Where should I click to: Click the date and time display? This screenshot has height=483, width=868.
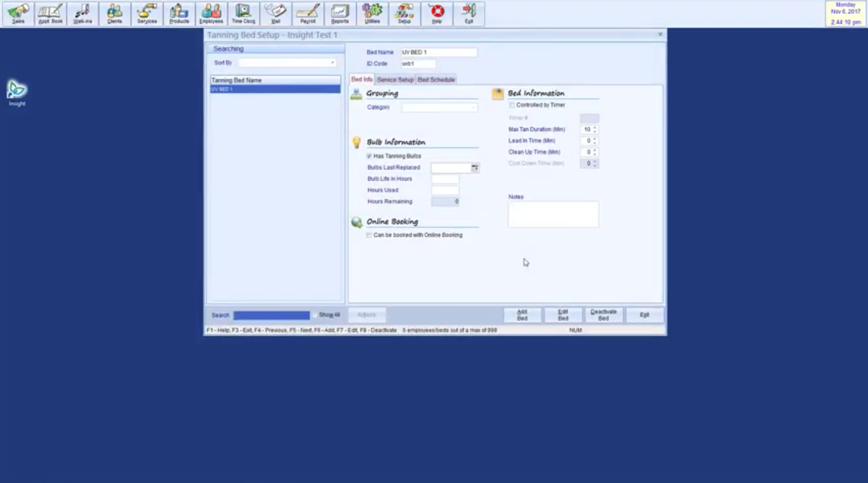845,14
